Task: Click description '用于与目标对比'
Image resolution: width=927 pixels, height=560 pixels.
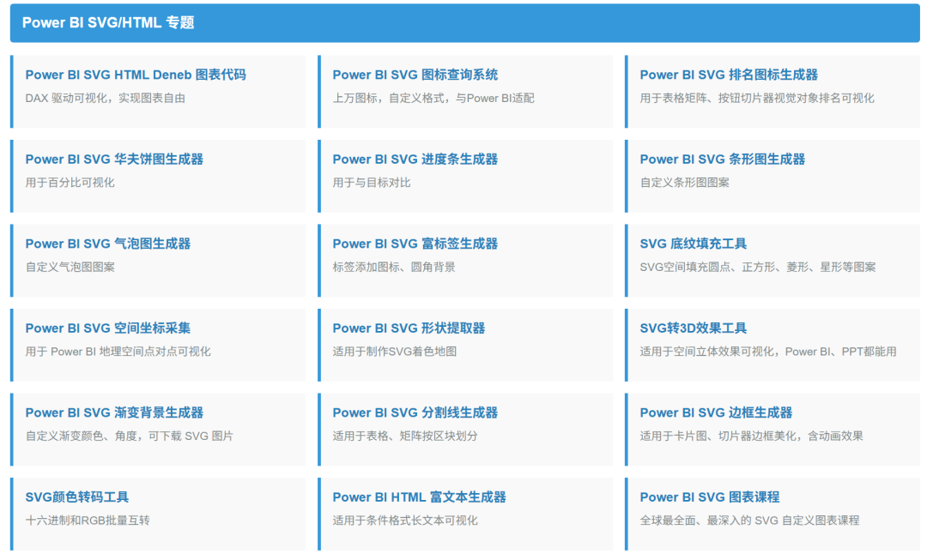Action: point(372,184)
